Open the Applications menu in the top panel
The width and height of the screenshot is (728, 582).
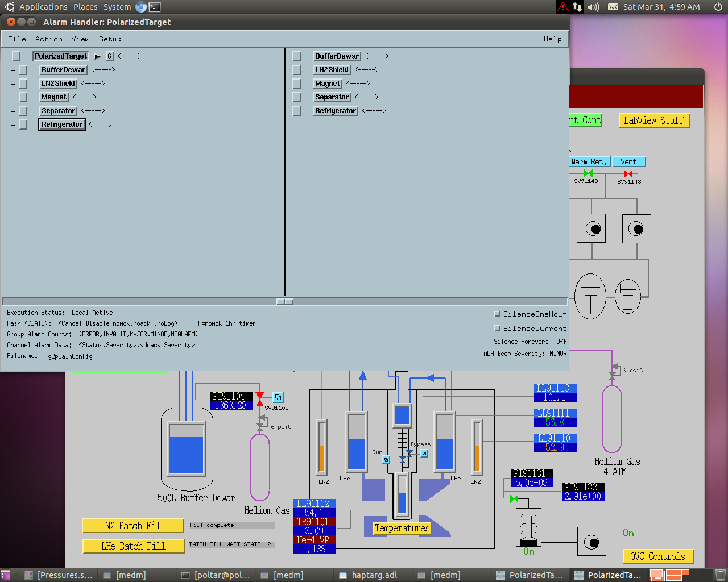click(x=43, y=7)
